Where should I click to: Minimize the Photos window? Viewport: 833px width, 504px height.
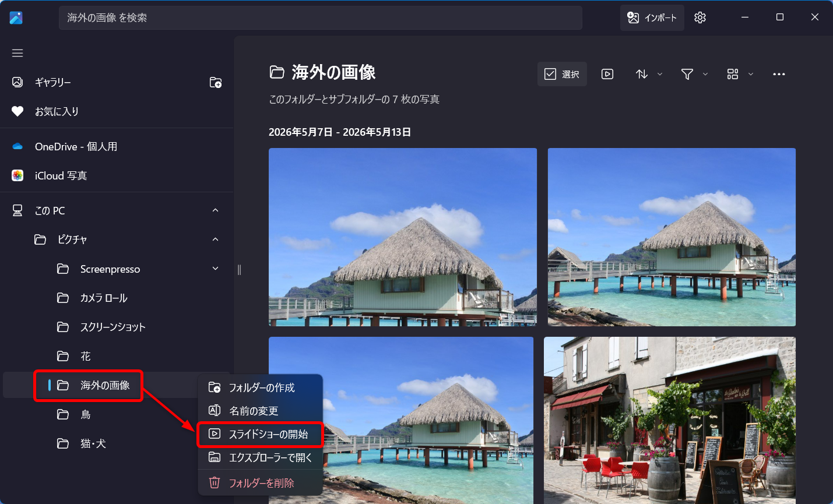point(745,17)
